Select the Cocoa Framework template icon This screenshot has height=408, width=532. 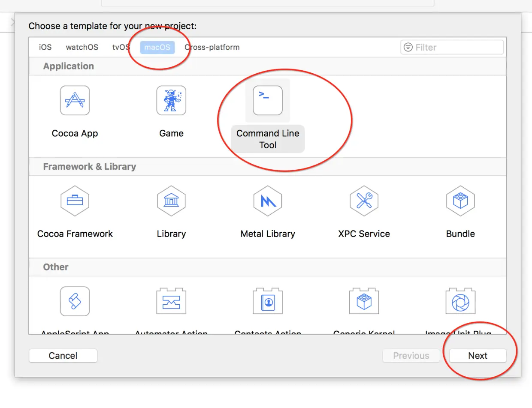(75, 201)
